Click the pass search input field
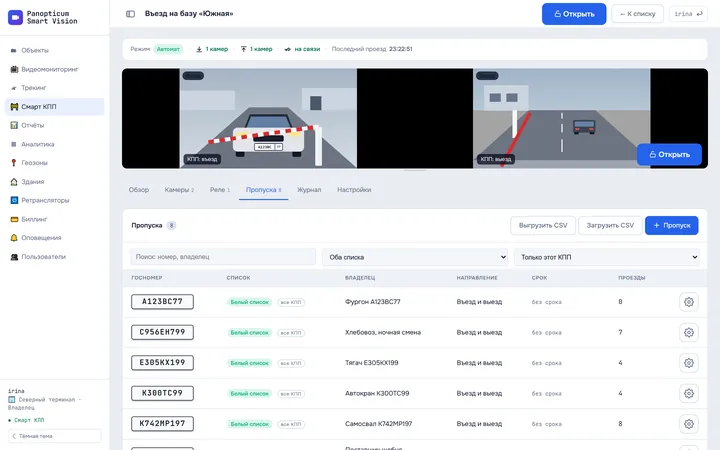Viewport: 720px width, 450px height. click(223, 257)
